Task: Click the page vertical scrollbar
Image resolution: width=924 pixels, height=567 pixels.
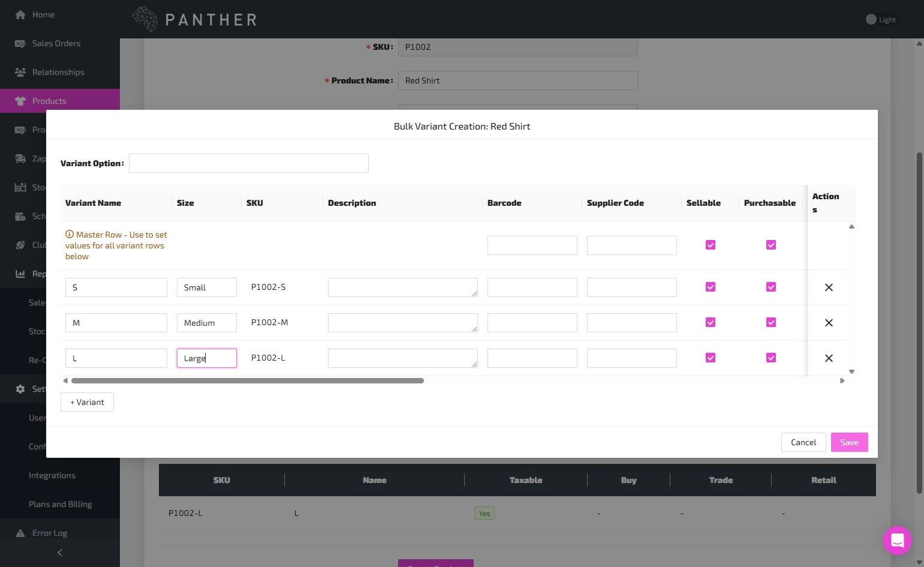Action: pyautogui.click(x=919, y=324)
